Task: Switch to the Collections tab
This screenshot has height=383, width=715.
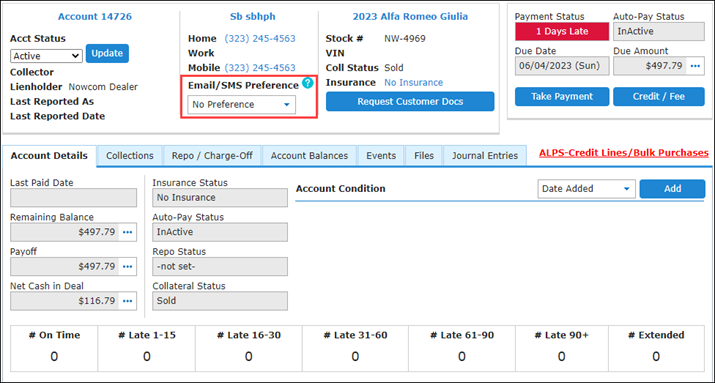Action: point(130,156)
